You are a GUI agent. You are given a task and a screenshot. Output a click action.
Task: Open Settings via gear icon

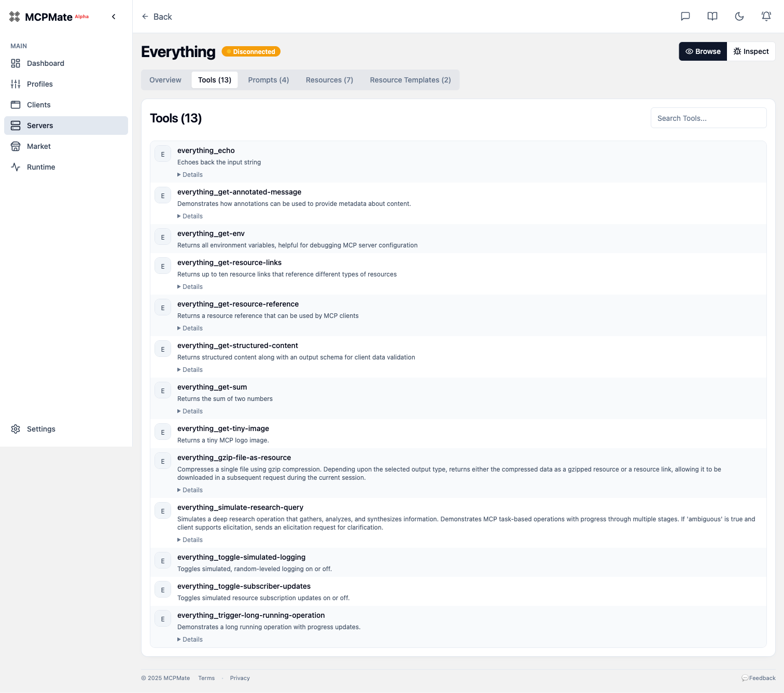[x=15, y=429]
